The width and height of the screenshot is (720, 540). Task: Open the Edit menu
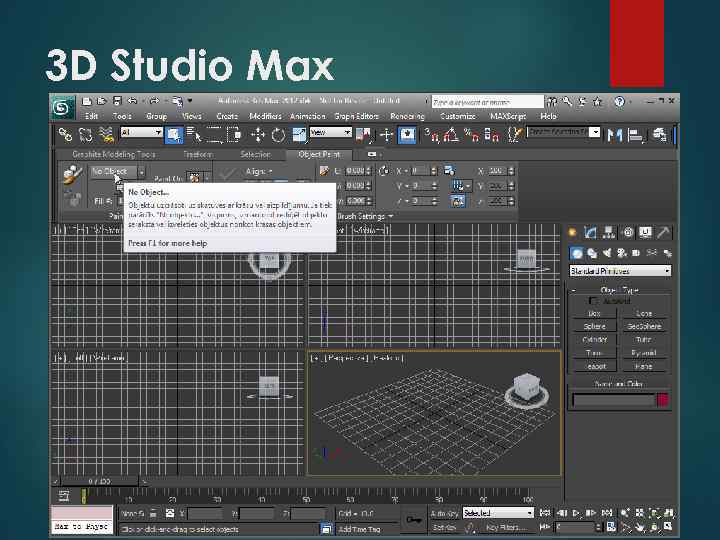(x=91, y=116)
